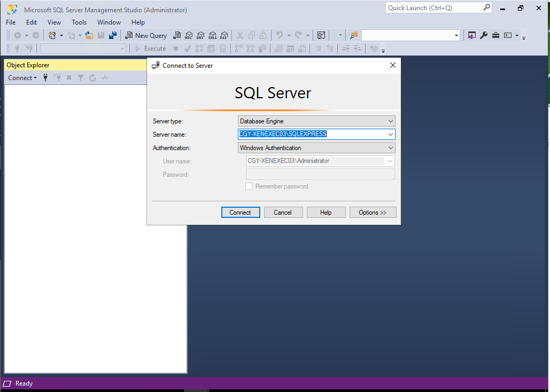550x392 pixels.
Task: Open the Tools menu
Action: point(79,22)
